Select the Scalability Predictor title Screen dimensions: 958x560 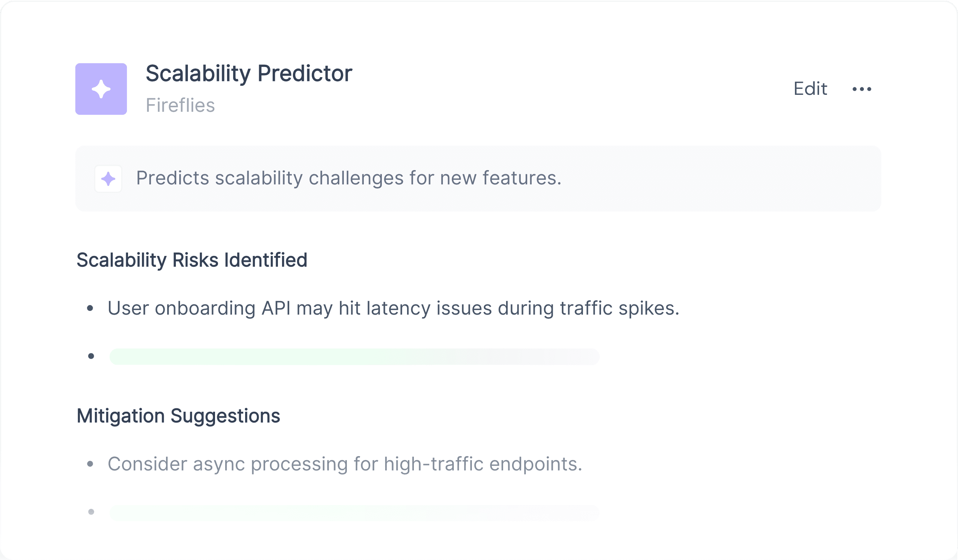tap(249, 73)
